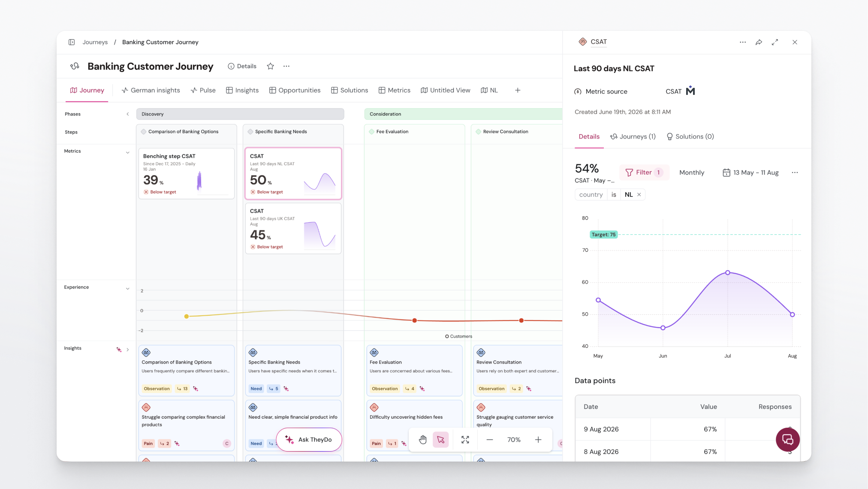Open the NL view tab
The height and width of the screenshot is (489, 868).
point(489,90)
